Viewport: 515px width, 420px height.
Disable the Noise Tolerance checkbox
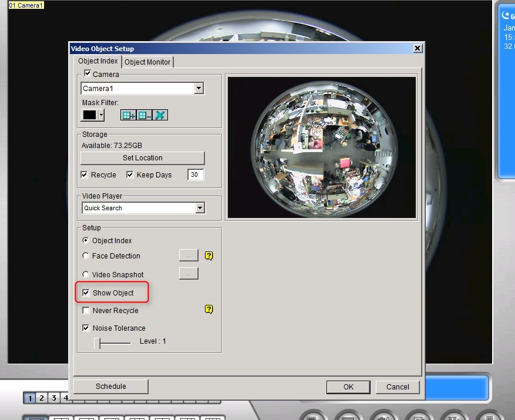point(86,328)
